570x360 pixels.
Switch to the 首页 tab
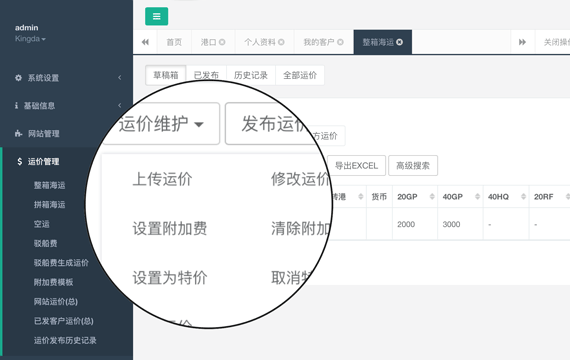174,42
